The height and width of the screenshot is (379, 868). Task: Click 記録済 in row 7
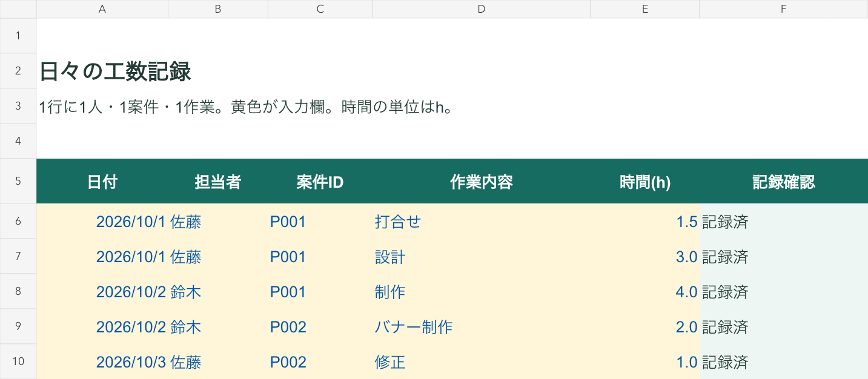784,256
